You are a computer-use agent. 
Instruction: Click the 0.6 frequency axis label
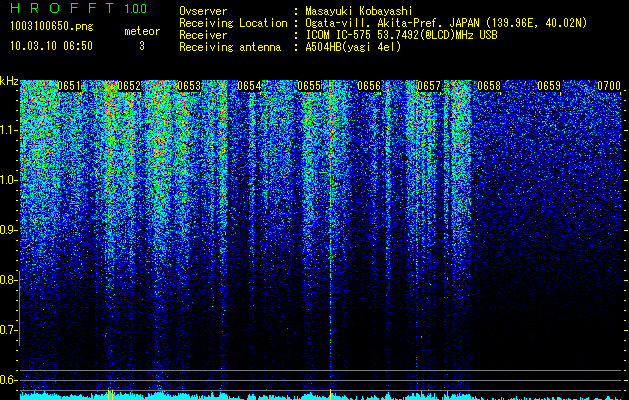click(9, 380)
